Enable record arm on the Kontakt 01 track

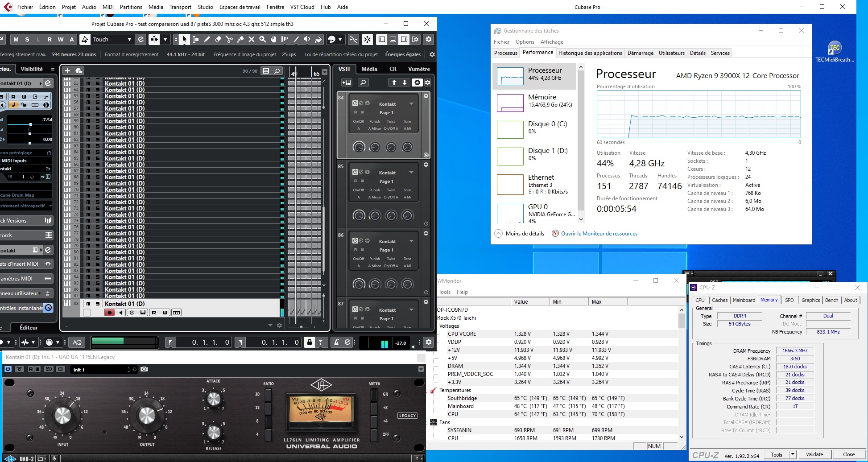pos(109,312)
